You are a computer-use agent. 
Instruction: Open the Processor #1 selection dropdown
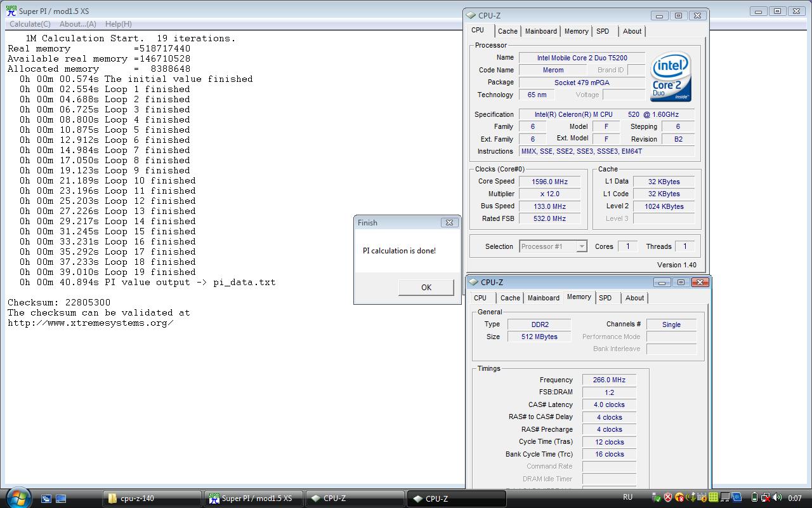pyautogui.click(x=553, y=246)
